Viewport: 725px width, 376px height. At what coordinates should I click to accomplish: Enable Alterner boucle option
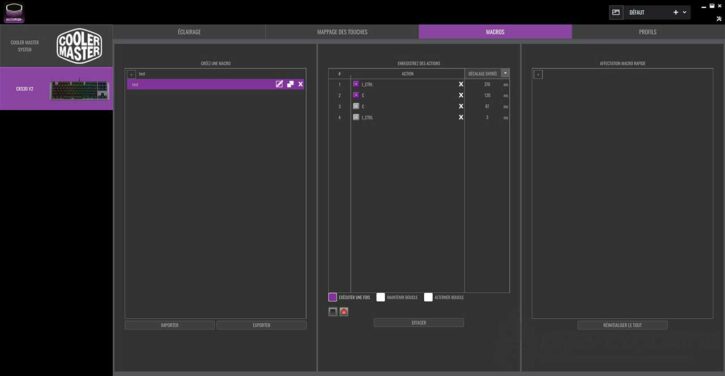(x=428, y=297)
